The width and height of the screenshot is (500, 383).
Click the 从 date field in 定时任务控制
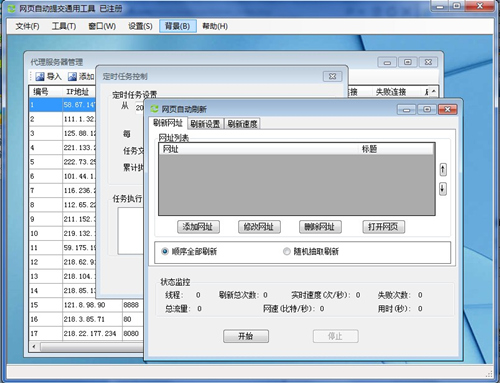coord(139,108)
